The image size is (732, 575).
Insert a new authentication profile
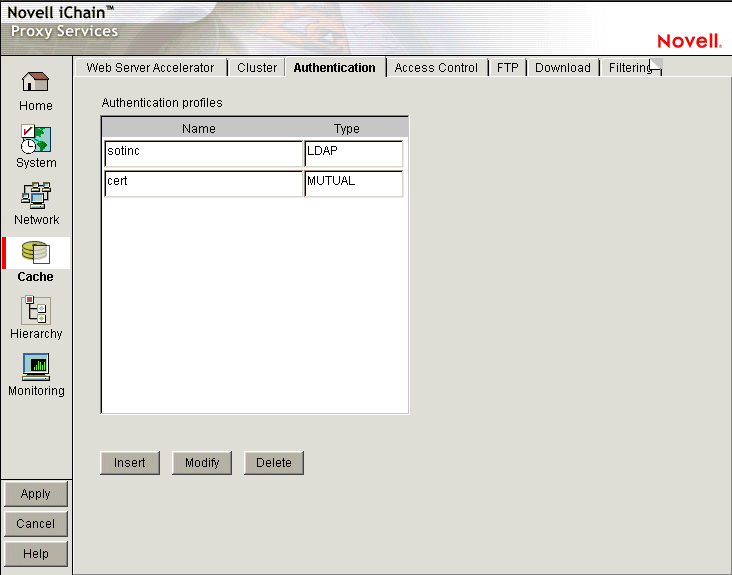tap(130, 463)
